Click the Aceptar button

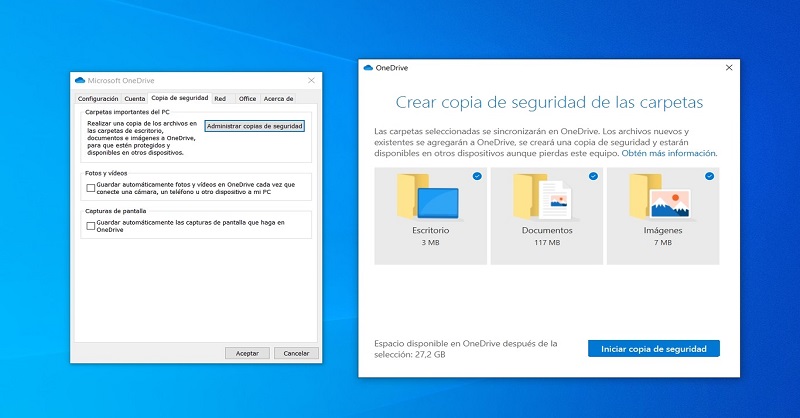tap(247, 353)
